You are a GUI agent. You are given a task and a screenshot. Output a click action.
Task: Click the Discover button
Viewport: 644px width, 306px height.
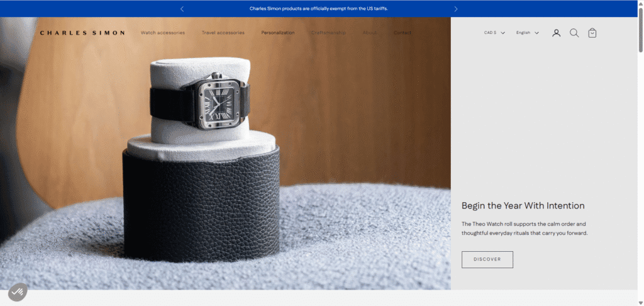click(487, 259)
